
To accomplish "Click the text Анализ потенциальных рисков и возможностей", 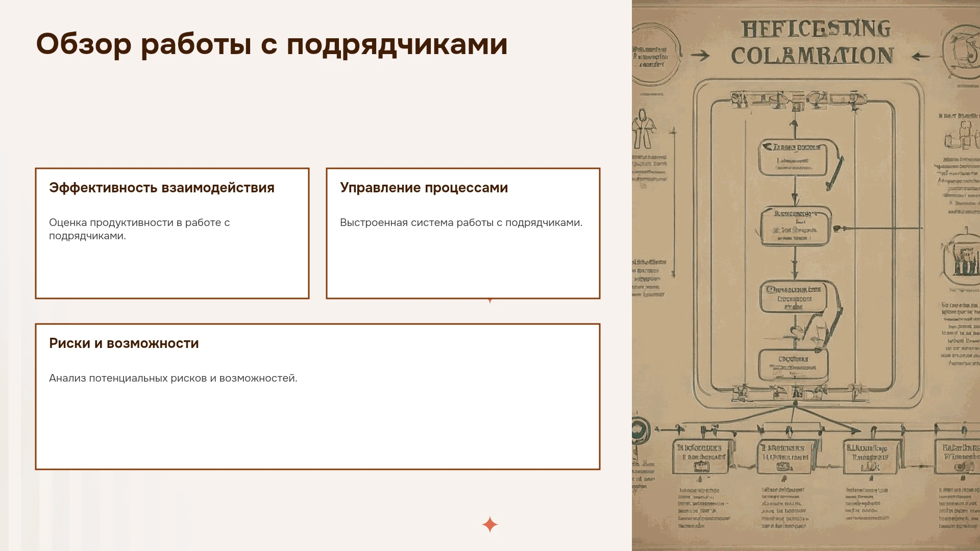I will (x=173, y=378).
